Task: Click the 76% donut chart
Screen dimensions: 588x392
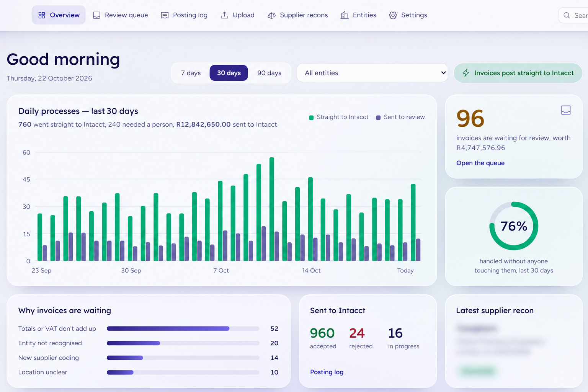Action: point(514,226)
